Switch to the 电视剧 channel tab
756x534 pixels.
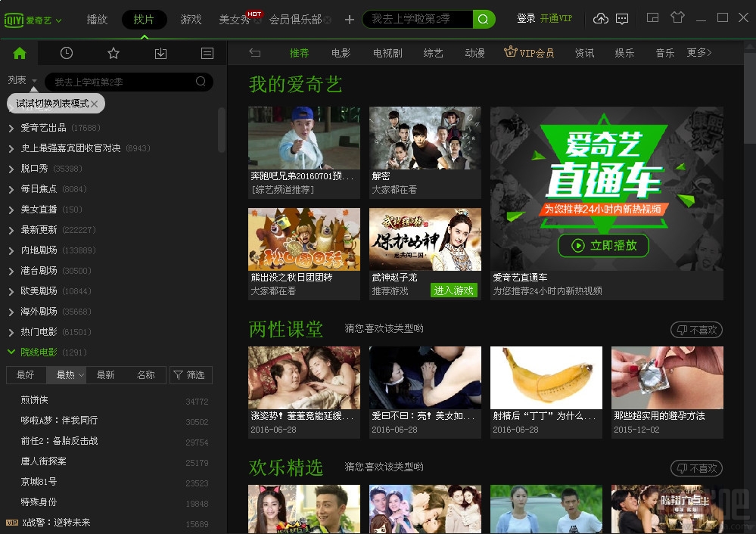tap(387, 54)
